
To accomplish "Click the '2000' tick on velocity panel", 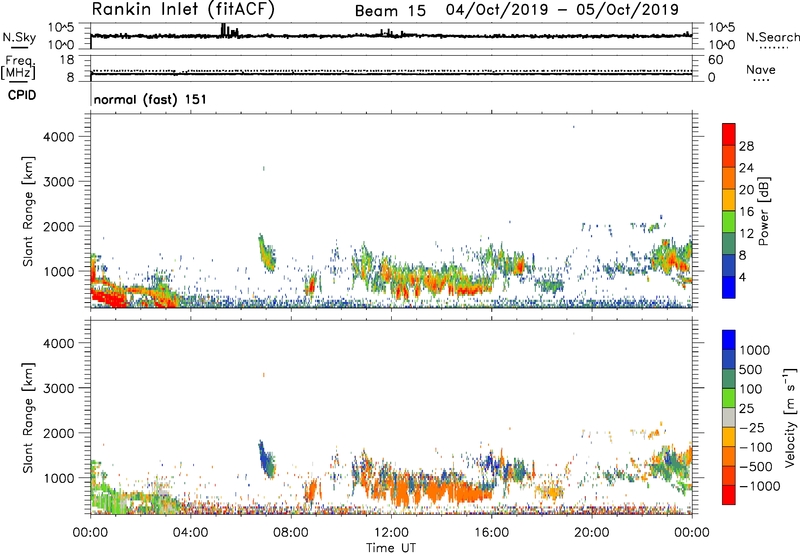I will (x=59, y=433).
